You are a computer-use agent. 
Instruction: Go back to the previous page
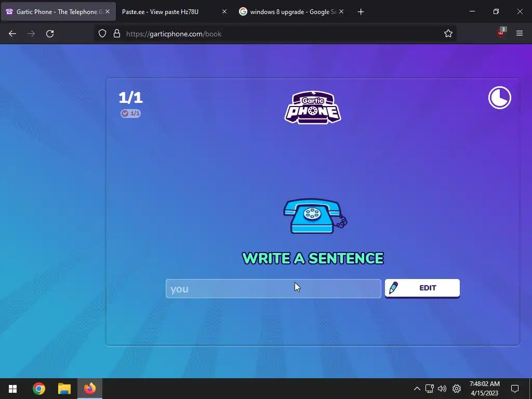click(12, 34)
